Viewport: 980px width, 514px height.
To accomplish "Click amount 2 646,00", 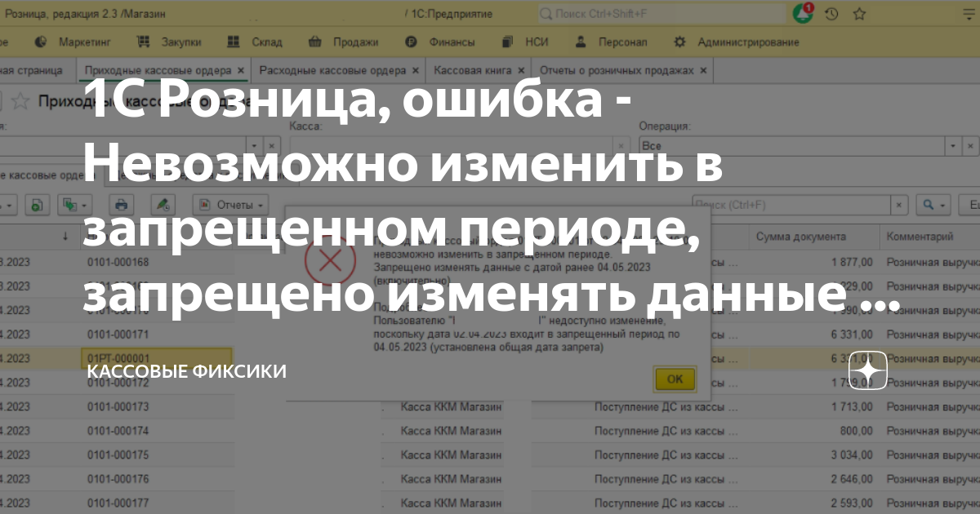I will click(852, 478).
